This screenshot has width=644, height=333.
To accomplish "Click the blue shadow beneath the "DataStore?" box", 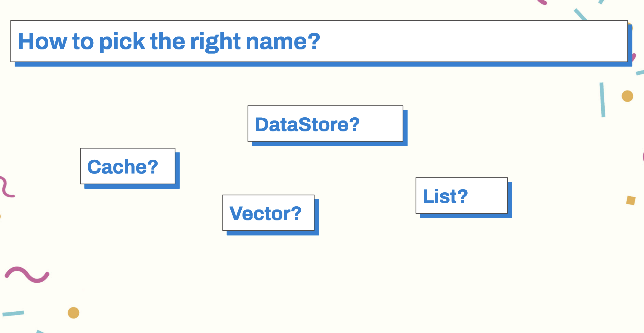I will (329, 144).
